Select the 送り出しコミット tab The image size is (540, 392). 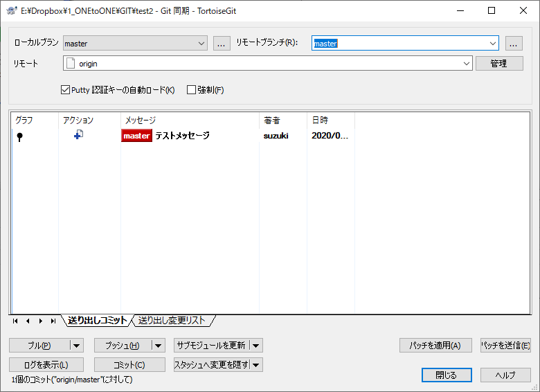tap(97, 321)
